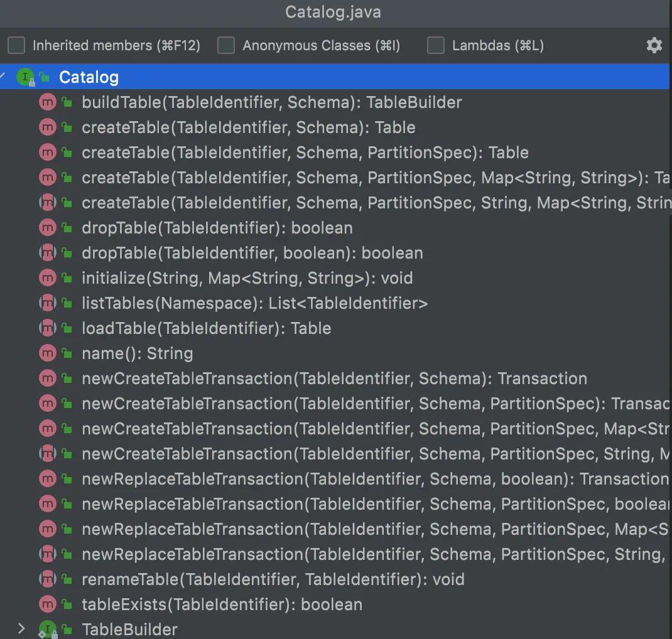Viewport: 672px width, 639px height.
Task: Click abstract method icon of newCreateTableTransaction with String
Action: (x=48, y=454)
